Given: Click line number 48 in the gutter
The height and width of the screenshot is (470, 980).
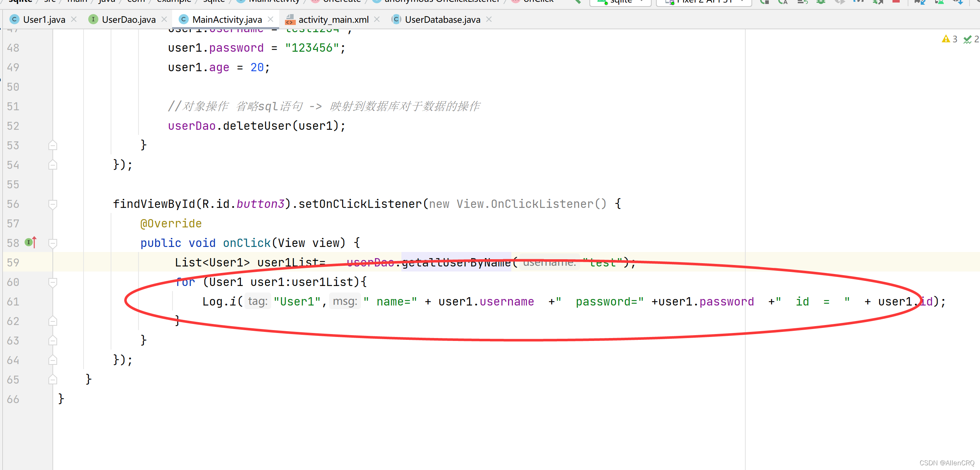Looking at the screenshot, I should tap(13, 48).
